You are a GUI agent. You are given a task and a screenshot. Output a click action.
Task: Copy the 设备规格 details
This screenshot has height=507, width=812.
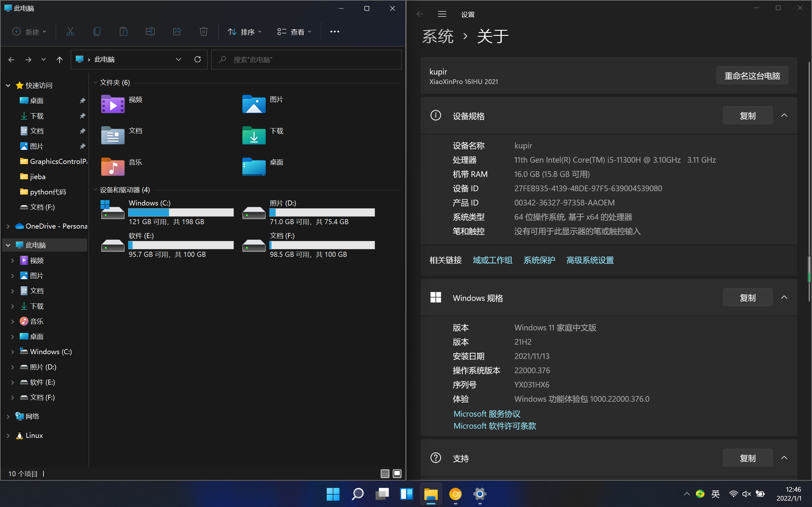point(748,116)
